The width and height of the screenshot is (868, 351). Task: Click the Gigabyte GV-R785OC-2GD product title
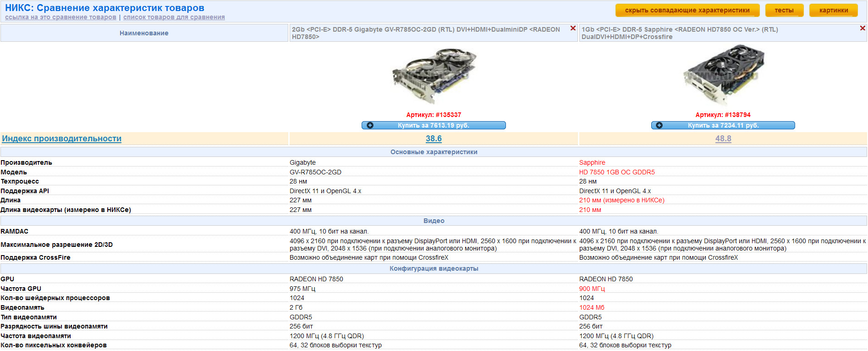426,33
